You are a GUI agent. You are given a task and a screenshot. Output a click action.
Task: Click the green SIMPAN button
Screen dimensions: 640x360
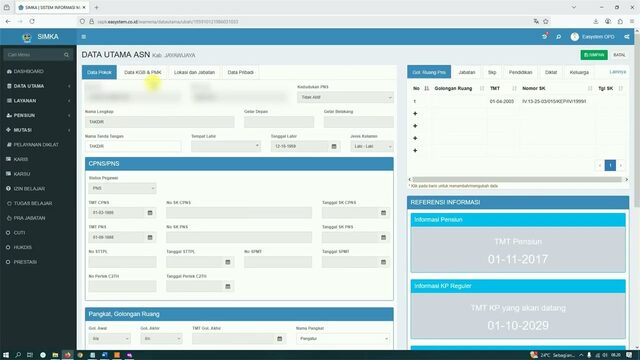click(594, 55)
